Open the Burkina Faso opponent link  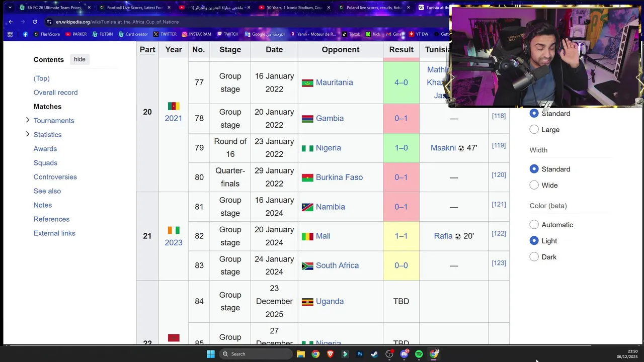pos(339,177)
